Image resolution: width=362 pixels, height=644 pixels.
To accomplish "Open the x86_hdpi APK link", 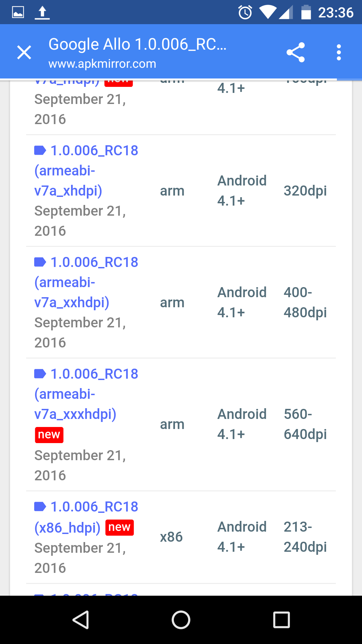I will 86,517.
